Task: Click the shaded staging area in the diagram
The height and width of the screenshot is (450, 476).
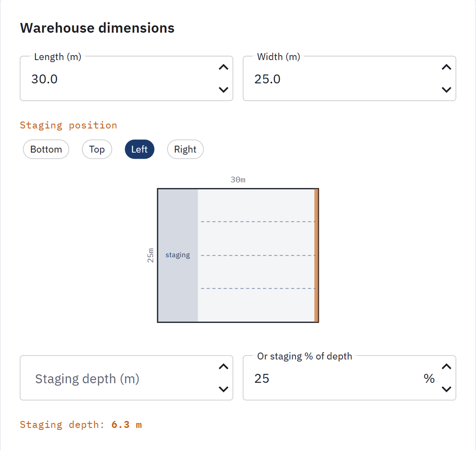Action: [x=178, y=255]
